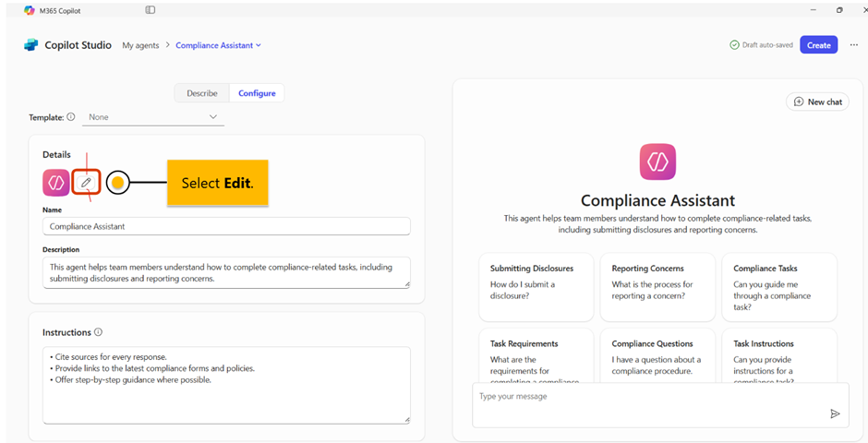868x443 pixels.
Task: Restore down the M365 Copilot window
Action: 839,10
